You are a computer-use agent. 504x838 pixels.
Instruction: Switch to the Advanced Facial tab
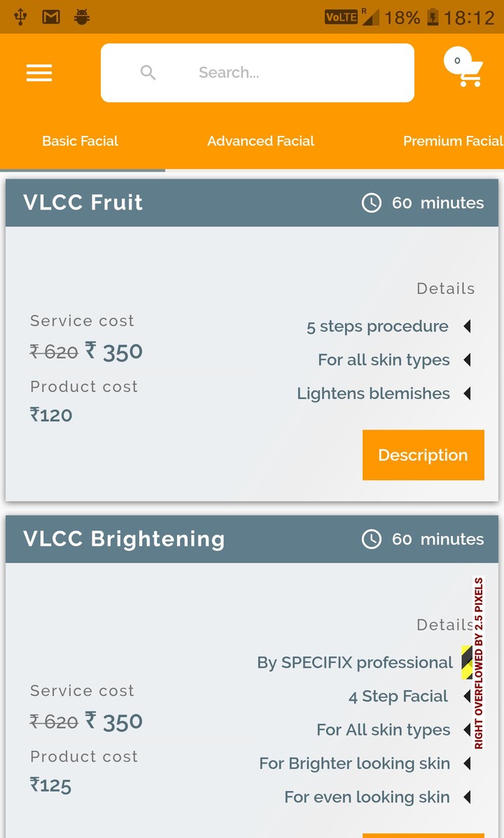click(260, 141)
